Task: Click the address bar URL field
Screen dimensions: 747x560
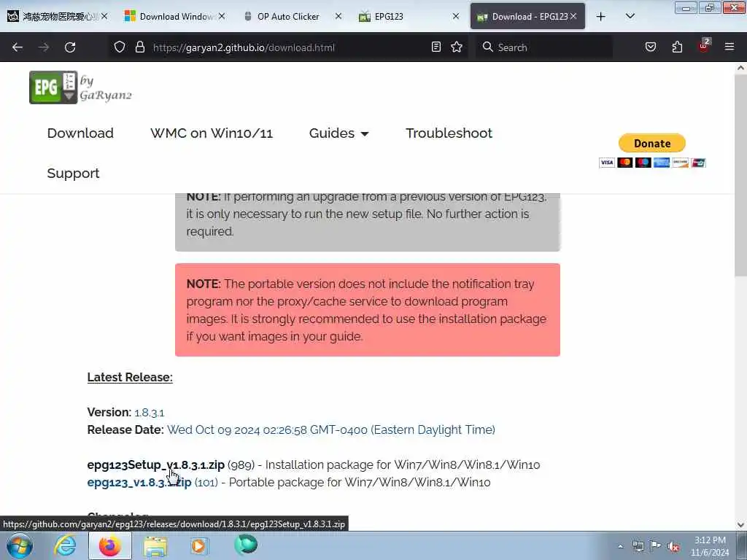Action: point(288,47)
